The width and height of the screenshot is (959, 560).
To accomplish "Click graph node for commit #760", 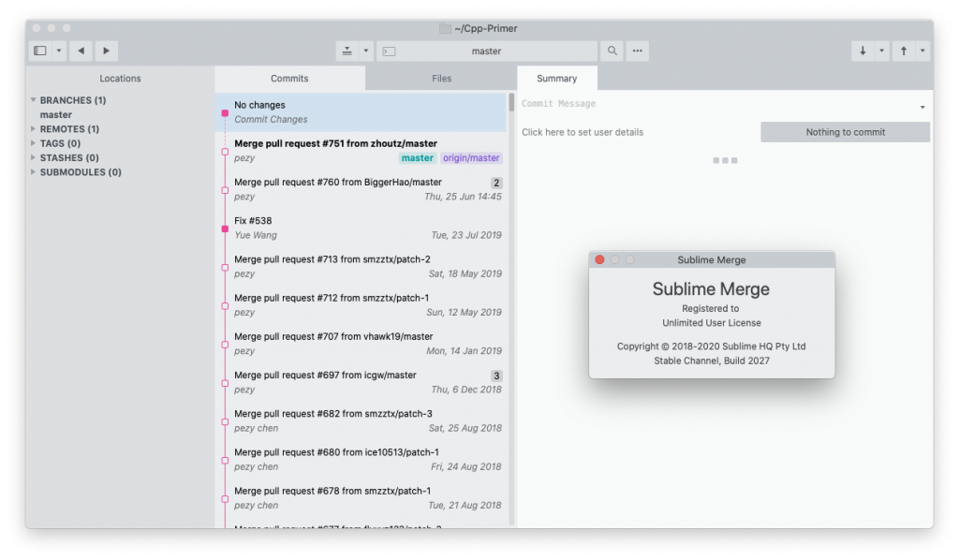I will (x=225, y=190).
